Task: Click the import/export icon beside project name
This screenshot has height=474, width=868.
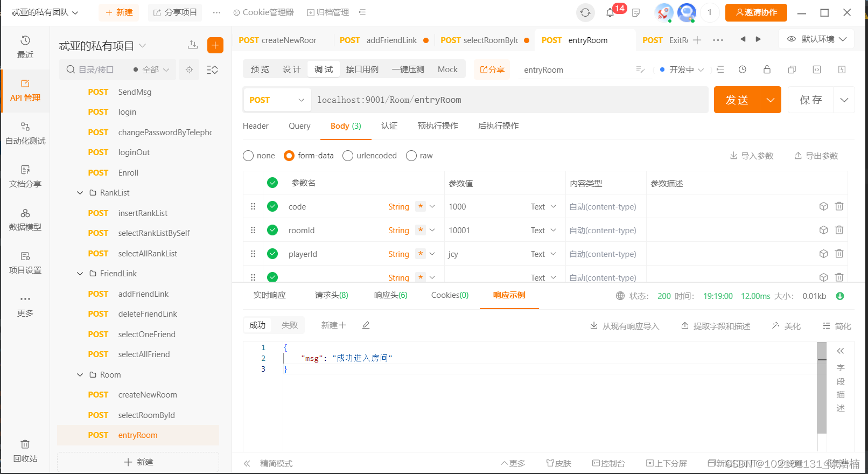Action: click(193, 45)
